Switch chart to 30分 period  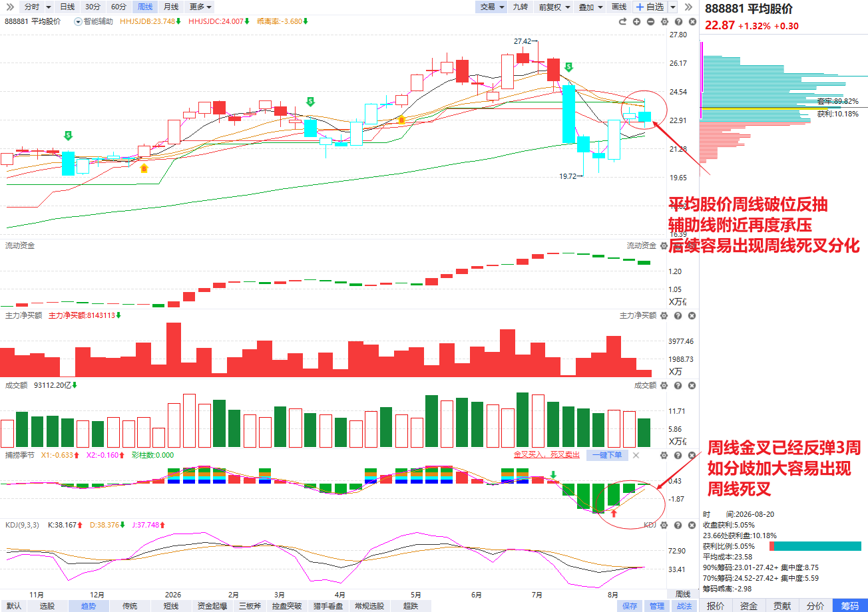pyautogui.click(x=93, y=7)
